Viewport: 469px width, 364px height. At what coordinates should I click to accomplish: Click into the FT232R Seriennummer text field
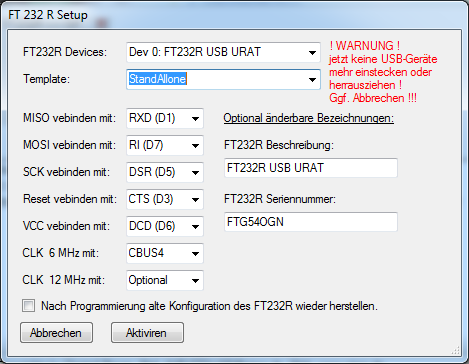pyautogui.click(x=311, y=222)
